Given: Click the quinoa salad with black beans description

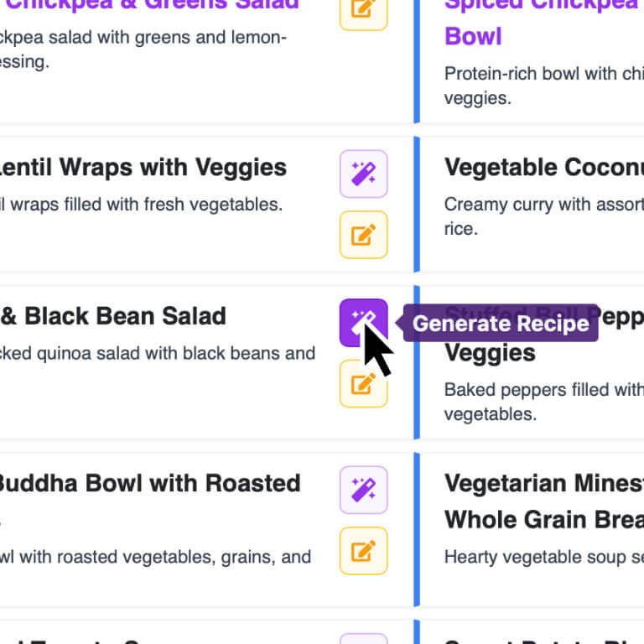Looking at the screenshot, I should click(158, 353).
